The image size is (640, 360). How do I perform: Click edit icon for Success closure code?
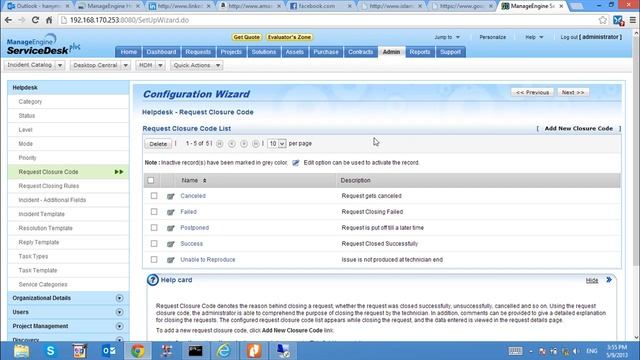[x=171, y=244]
